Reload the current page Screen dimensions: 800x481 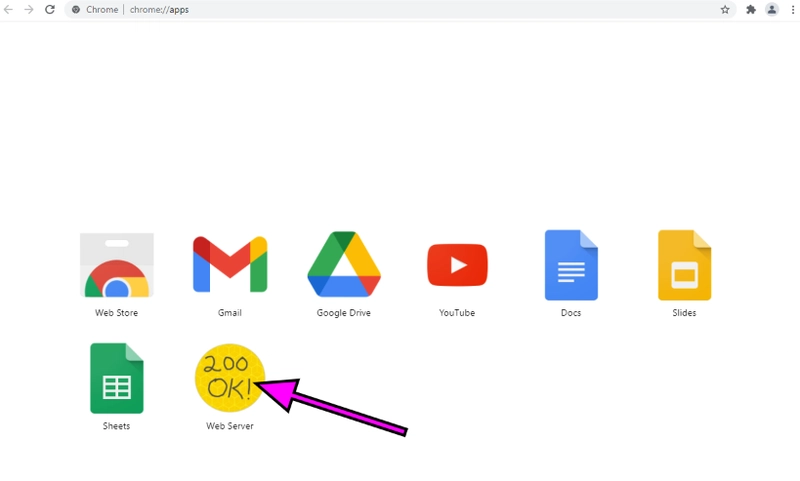point(49,9)
